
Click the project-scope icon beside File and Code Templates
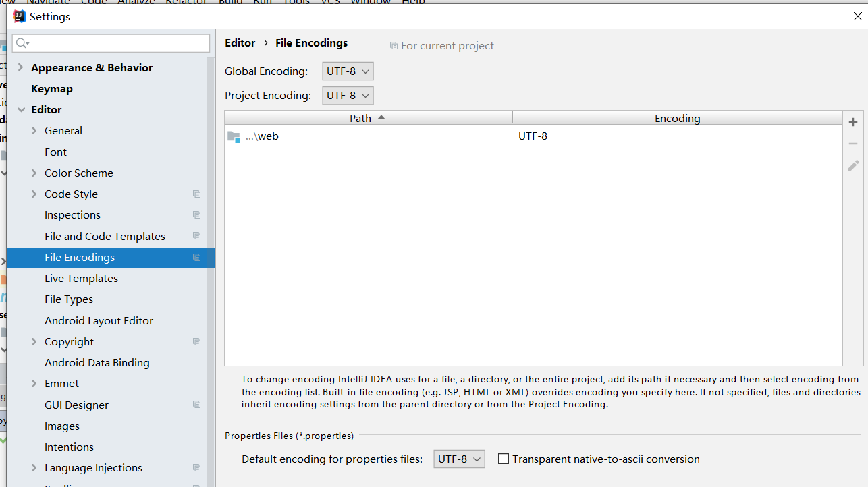pyautogui.click(x=196, y=236)
